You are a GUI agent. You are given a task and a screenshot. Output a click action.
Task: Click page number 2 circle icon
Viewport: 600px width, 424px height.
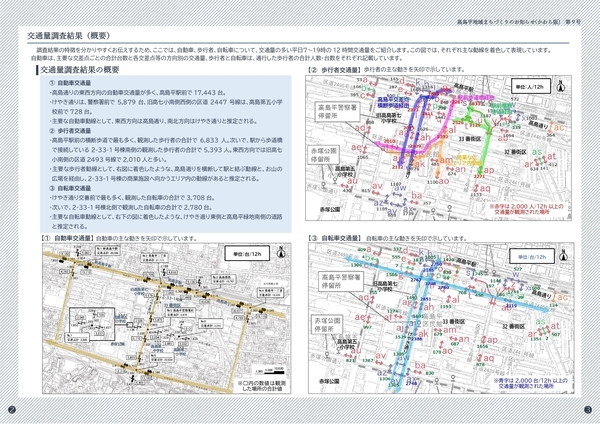[11, 411]
